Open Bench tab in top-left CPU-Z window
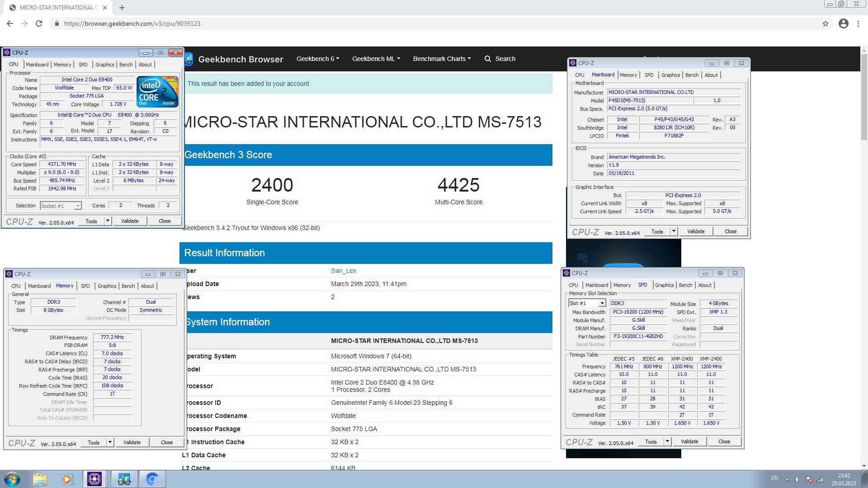 click(x=126, y=65)
